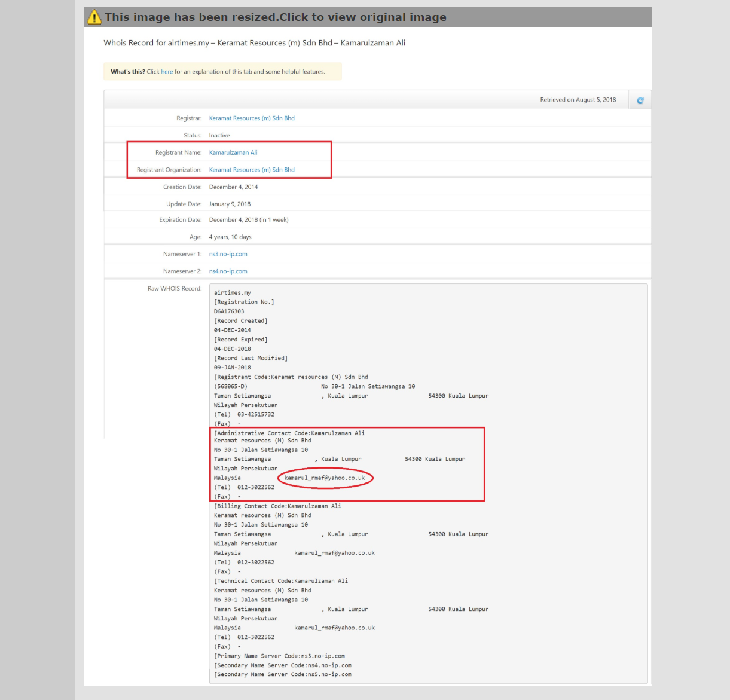This screenshot has width=730, height=700.
Task: Click the 'Registrant Organization:' field label
Action: click(x=169, y=170)
